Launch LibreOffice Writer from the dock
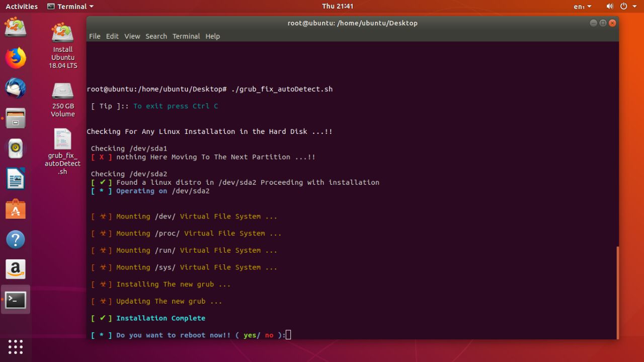644x362 pixels. 16,179
